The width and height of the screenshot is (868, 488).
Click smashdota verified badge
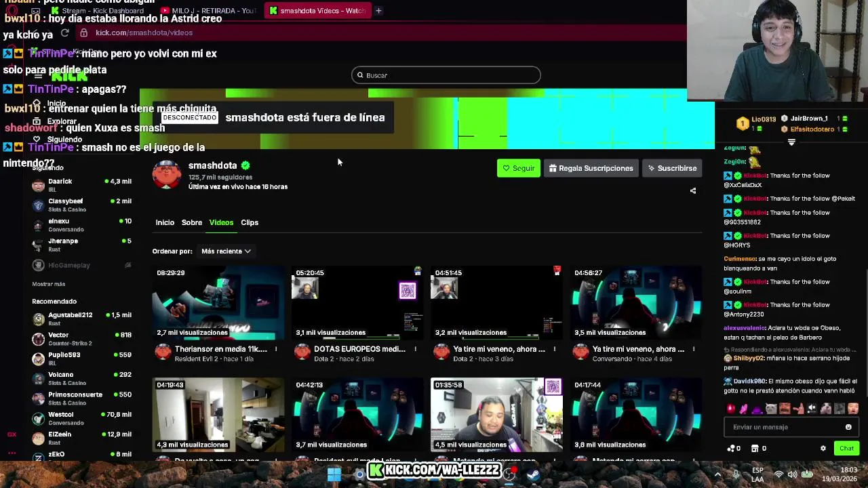(x=245, y=165)
